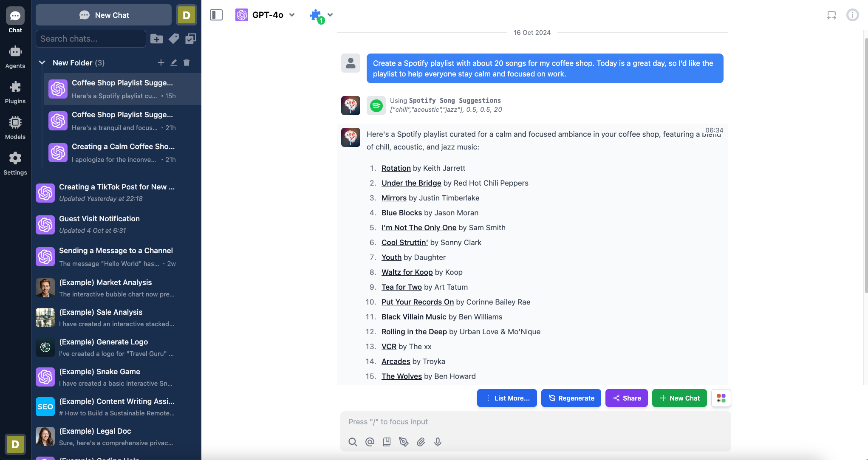Click the plugins puzzle icon with badge
The width and height of the screenshot is (868, 460).
coord(317,16)
